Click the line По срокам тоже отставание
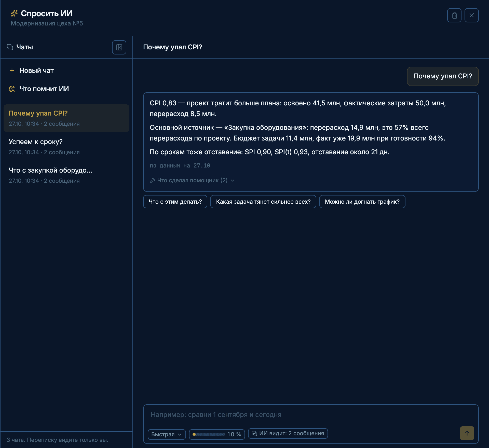The image size is (489, 448). 269,152
